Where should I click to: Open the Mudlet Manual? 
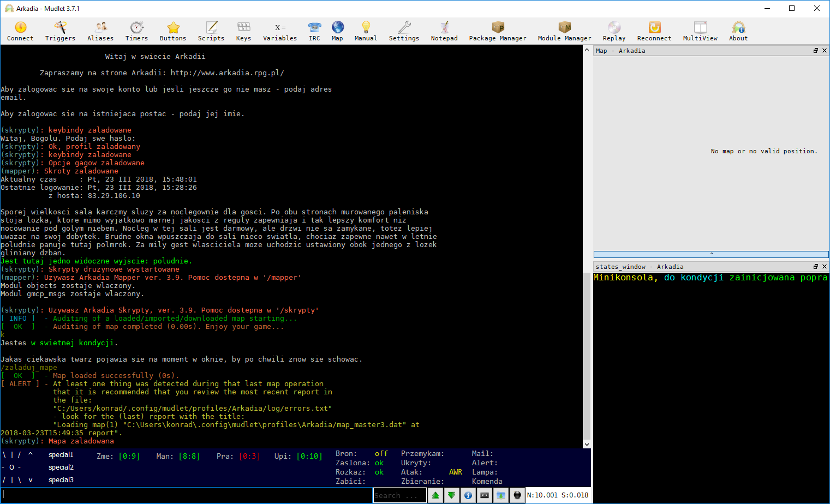366,31
